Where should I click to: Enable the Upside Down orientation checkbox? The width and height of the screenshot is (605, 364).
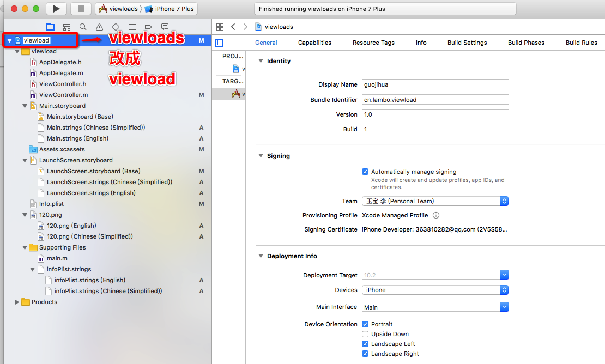(365, 334)
